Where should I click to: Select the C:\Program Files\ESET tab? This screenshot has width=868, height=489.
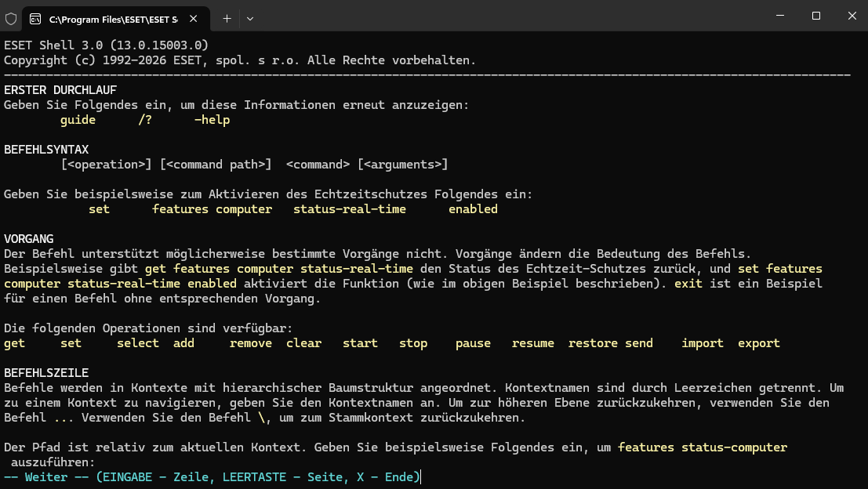click(x=116, y=19)
